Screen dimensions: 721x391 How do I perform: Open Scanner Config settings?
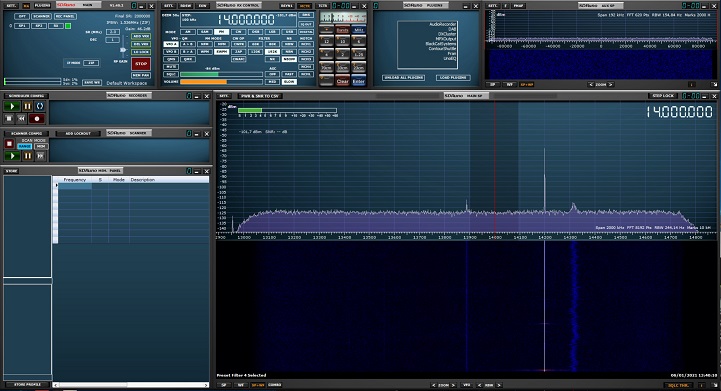(26, 133)
